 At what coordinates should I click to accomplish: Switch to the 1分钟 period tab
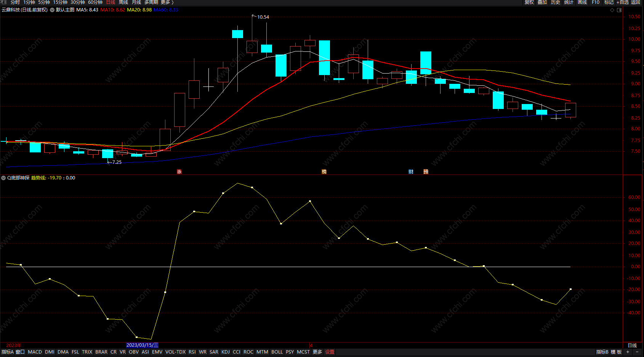point(29,2)
